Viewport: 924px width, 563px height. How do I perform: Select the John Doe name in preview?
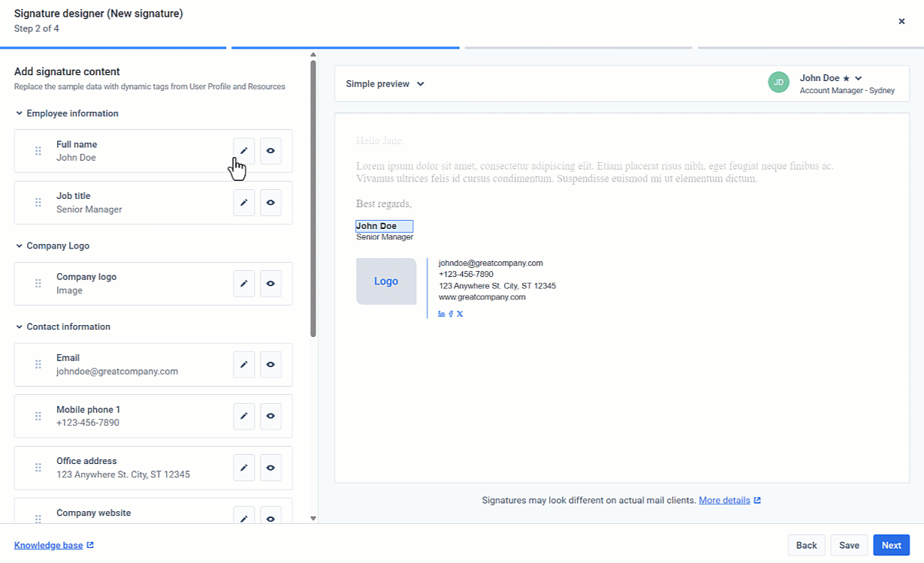tap(384, 226)
